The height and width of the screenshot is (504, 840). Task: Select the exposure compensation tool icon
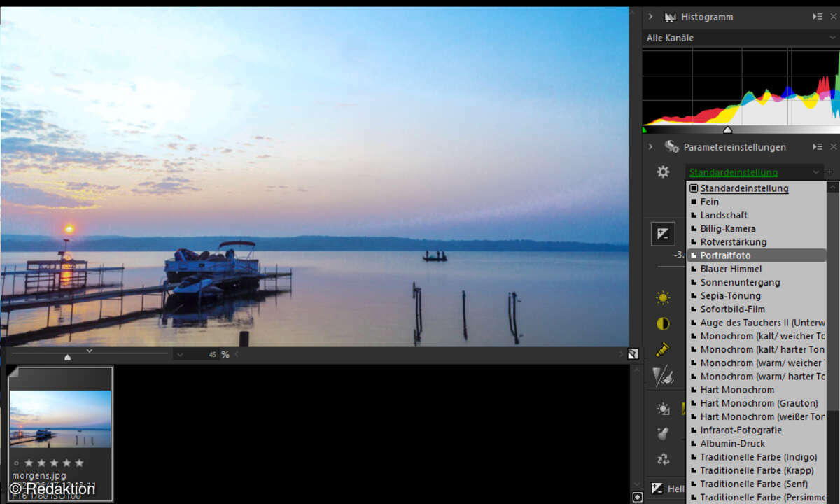tap(663, 233)
